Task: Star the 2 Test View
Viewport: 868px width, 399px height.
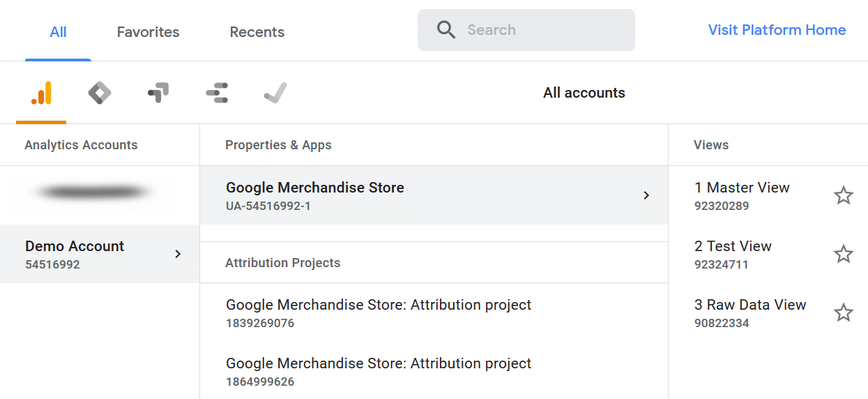Action: click(844, 254)
